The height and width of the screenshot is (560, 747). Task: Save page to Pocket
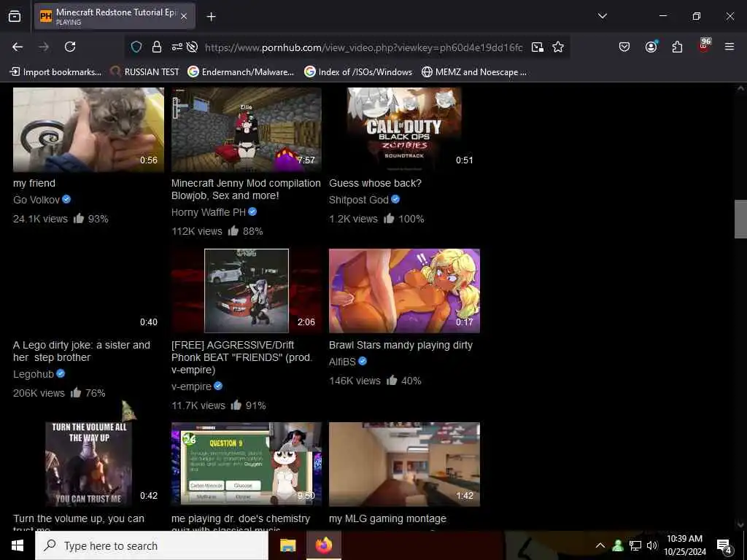click(x=624, y=47)
